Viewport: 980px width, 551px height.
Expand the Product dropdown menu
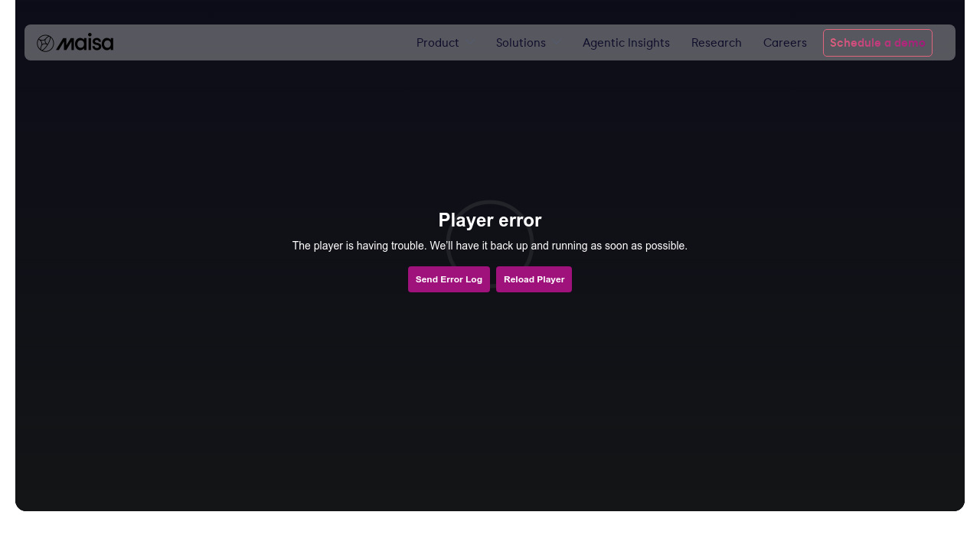click(x=438, y=43)
